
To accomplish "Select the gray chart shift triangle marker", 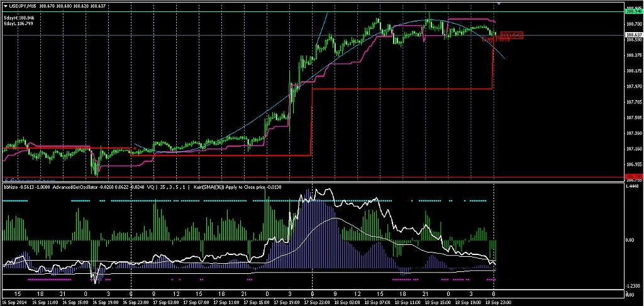I will click(499, 3).
